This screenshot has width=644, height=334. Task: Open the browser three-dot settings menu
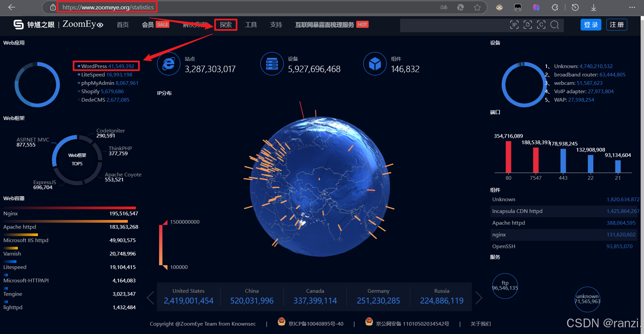coord(632,7)
